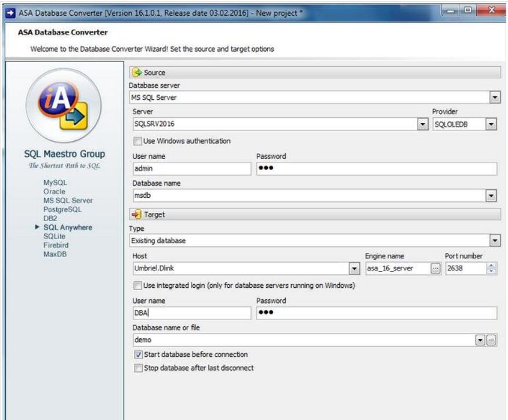
Task: Open the Database server dropdown
Action: [494, 97]
